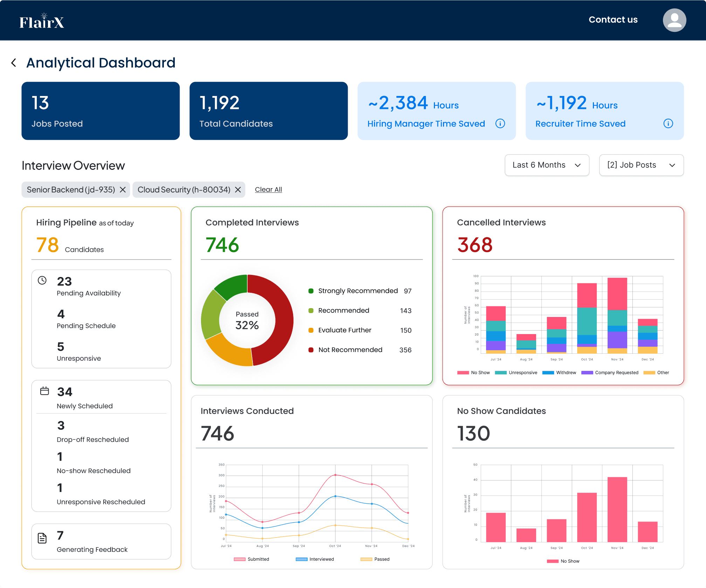Toggle Submitted series in Interviews Conducted legend
706x588 pixels.
pyautogui.click(x=251, y=559)
